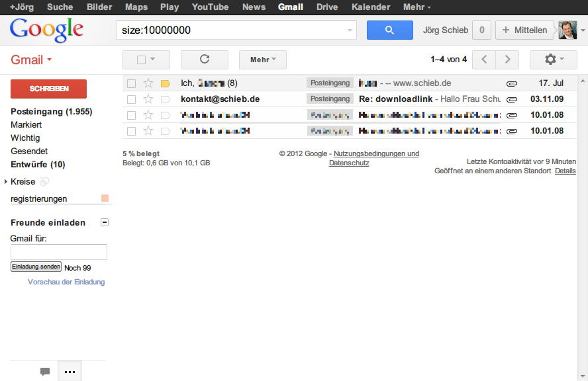Click the + Mitteilen share button

pyautogui.click(x=525, y=30)
